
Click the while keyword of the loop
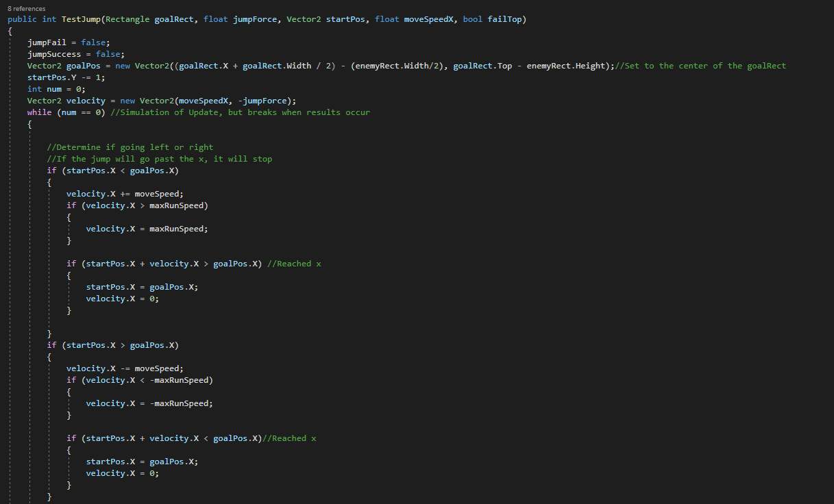pyautogui.click(x=39, y=112)
